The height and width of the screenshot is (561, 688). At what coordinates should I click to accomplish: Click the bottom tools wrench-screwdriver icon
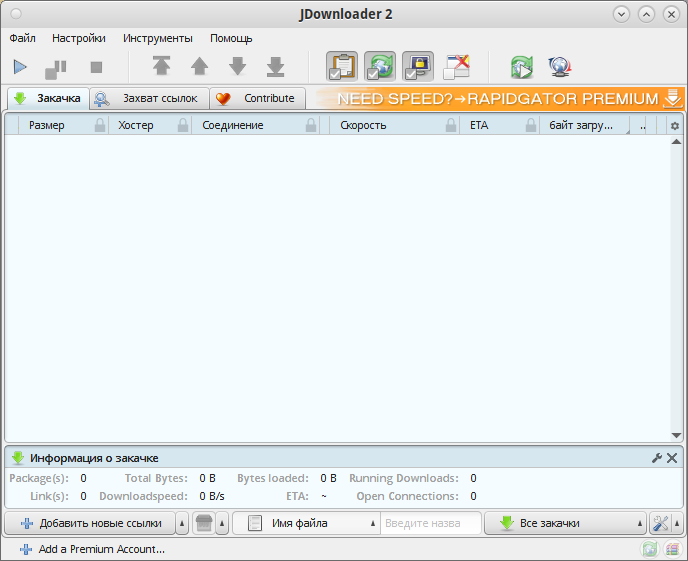pyautogui.click(x=660, y=523)
